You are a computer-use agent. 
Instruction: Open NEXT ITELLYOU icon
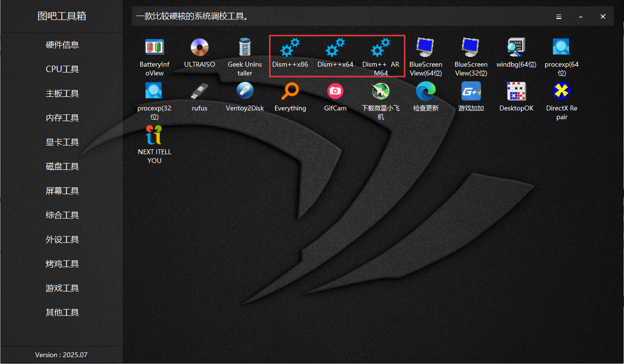click(x=154, y=135)
